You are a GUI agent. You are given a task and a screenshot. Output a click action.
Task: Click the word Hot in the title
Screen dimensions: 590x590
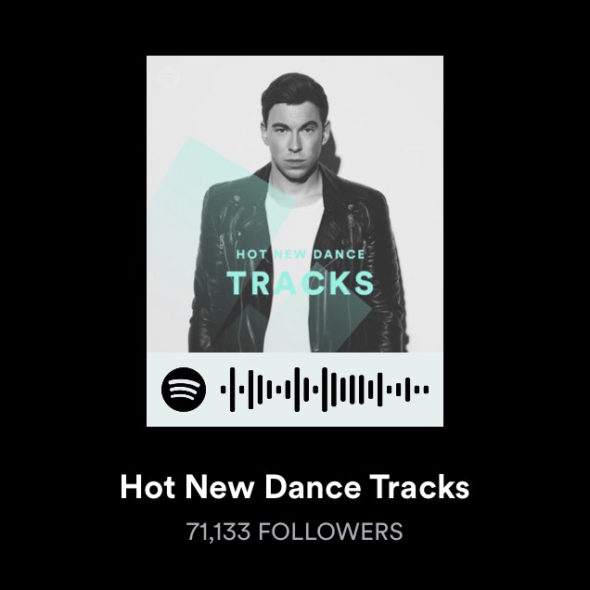click(x=147, y=487)
